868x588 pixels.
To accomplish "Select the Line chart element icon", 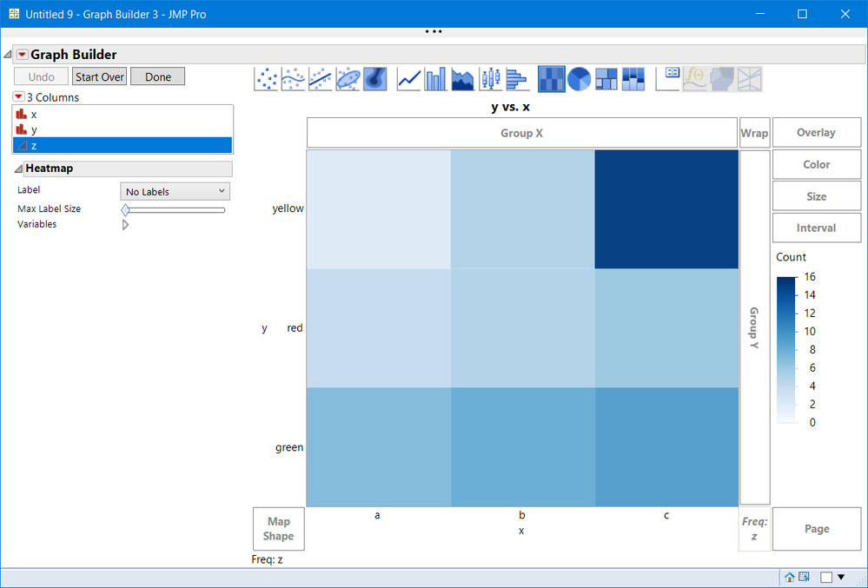I will point(408,78).
